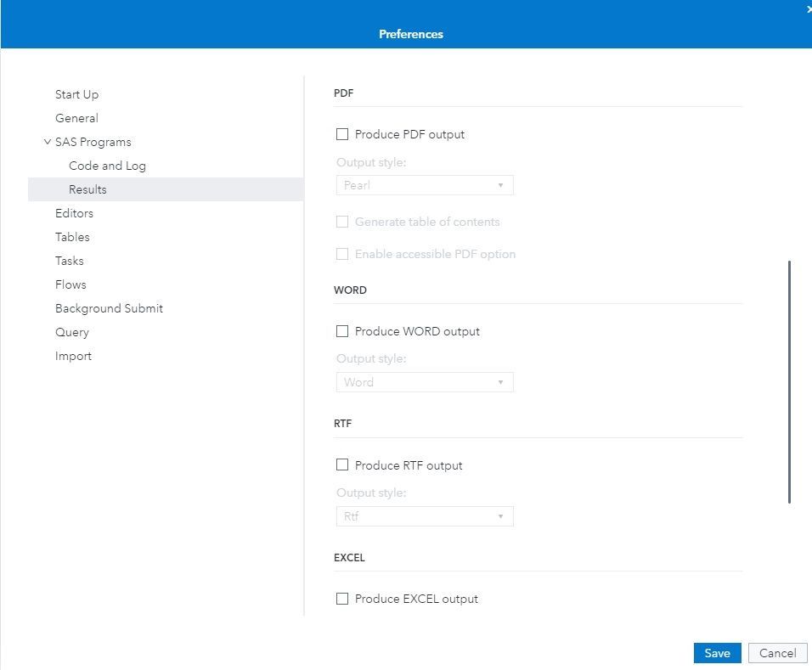Click the vertical scrollbar thumb
812x670 pixels.
[x=790, y=382]
